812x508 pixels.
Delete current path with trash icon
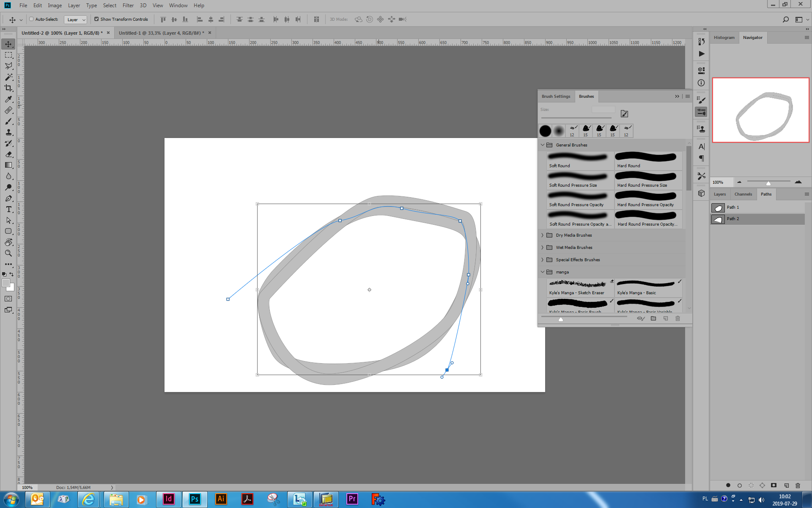(798, 485)
